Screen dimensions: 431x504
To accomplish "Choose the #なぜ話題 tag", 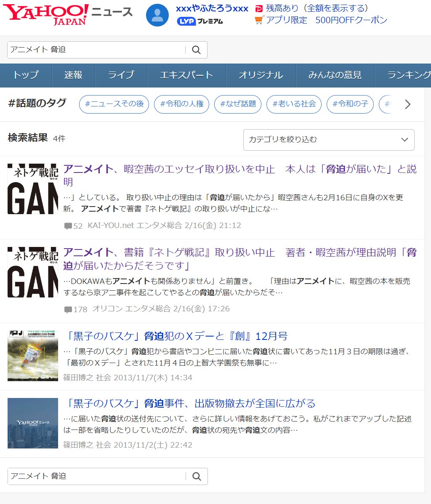I will pyautogui.click(x=238, y=104).
